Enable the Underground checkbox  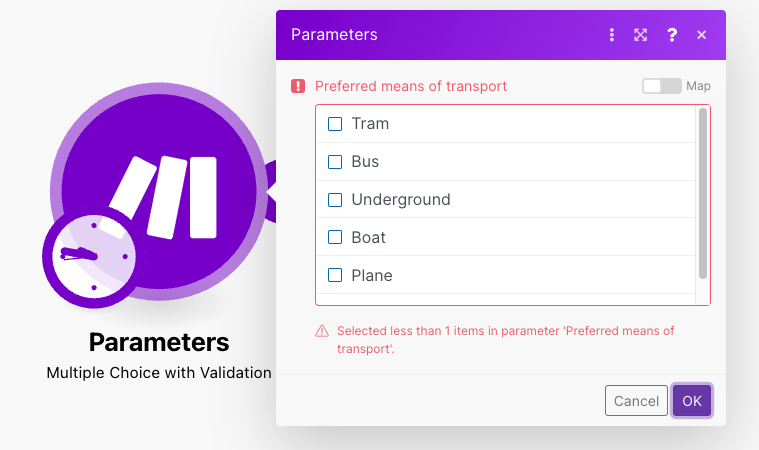(x=335, y=200)
